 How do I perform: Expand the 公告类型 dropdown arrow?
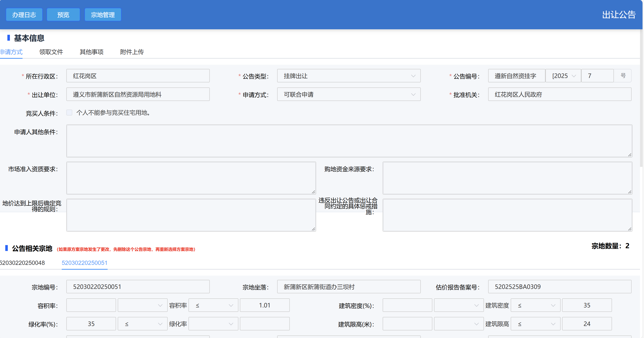pos(413,76)
